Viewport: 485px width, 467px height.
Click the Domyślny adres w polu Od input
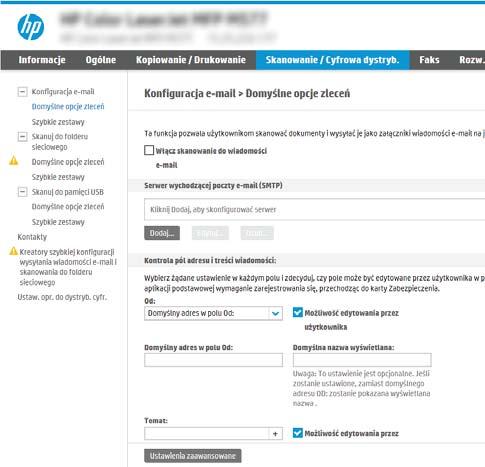pyautogui.click(x=213, y=360)
